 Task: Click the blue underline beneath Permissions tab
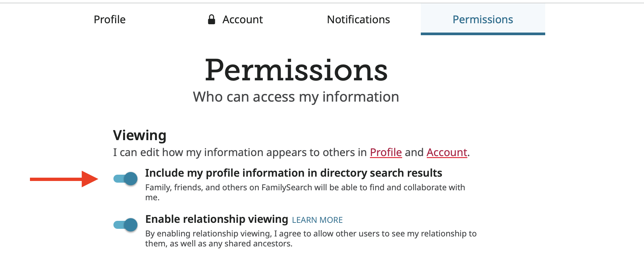click(483, 34)
